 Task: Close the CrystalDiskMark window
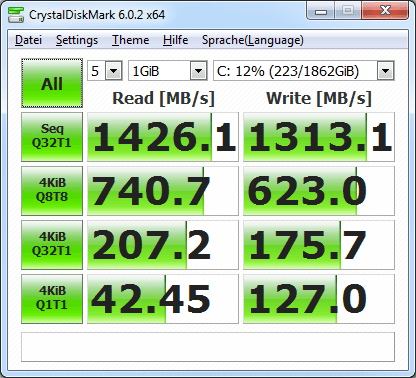click(385, 11)
